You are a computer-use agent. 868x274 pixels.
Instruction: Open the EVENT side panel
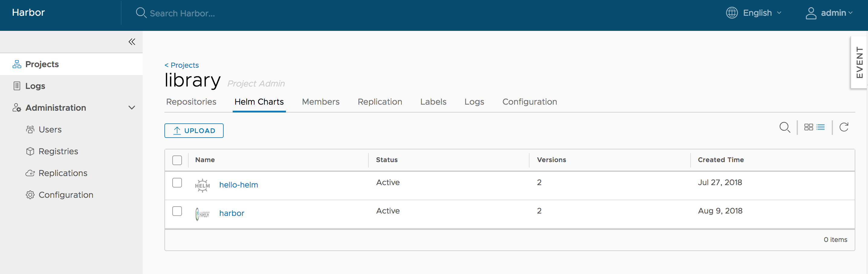coord(859,62)
